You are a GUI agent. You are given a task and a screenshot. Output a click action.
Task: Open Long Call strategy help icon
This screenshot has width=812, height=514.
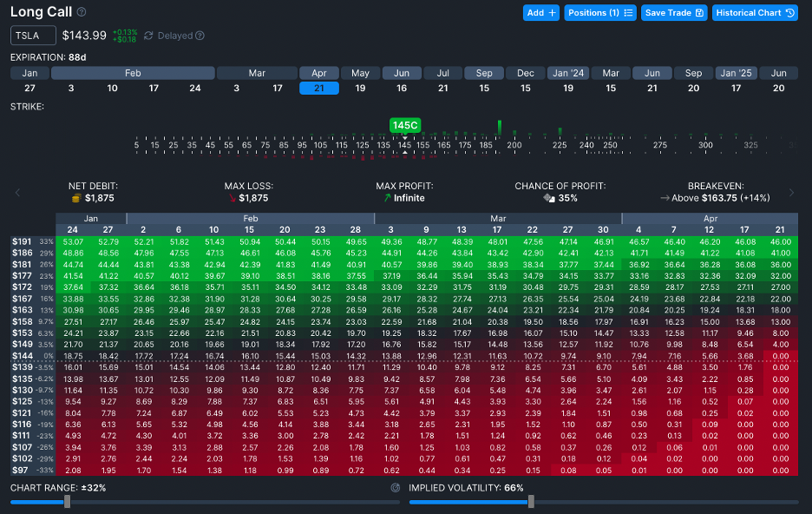pyautogui.click(x=82, y=11)
